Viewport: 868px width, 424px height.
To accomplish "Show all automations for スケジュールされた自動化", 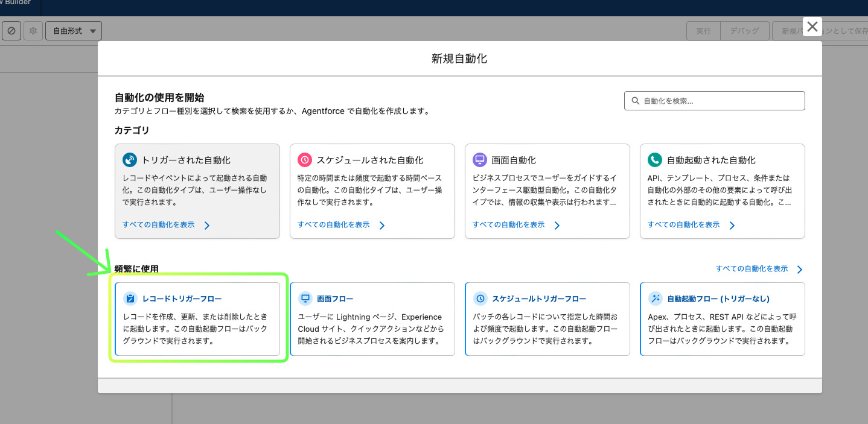I will coord(334,224).
